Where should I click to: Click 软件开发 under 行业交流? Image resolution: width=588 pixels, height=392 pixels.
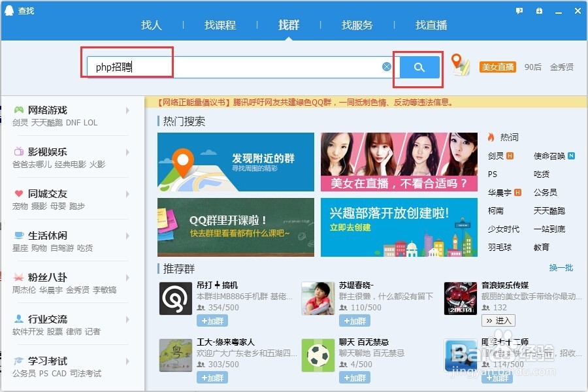(28, 332)
